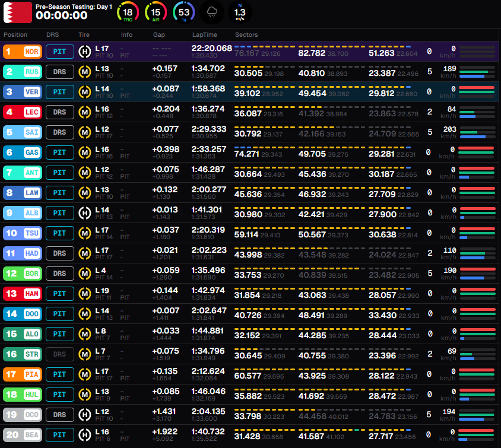Click the DRS status badge for RUS
The image size is (501, 448).
tap(60, 72)
